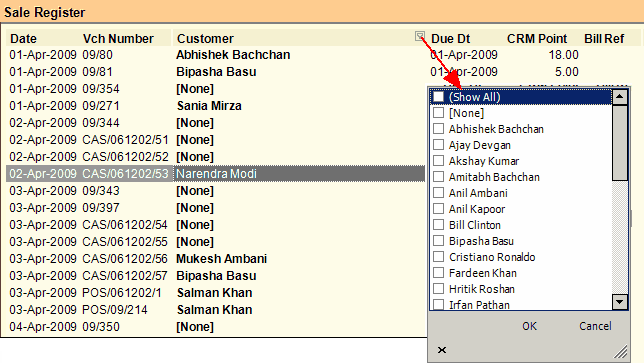Confirm the filter with OK
Viewport: 644px width, 363px height.
529,326
